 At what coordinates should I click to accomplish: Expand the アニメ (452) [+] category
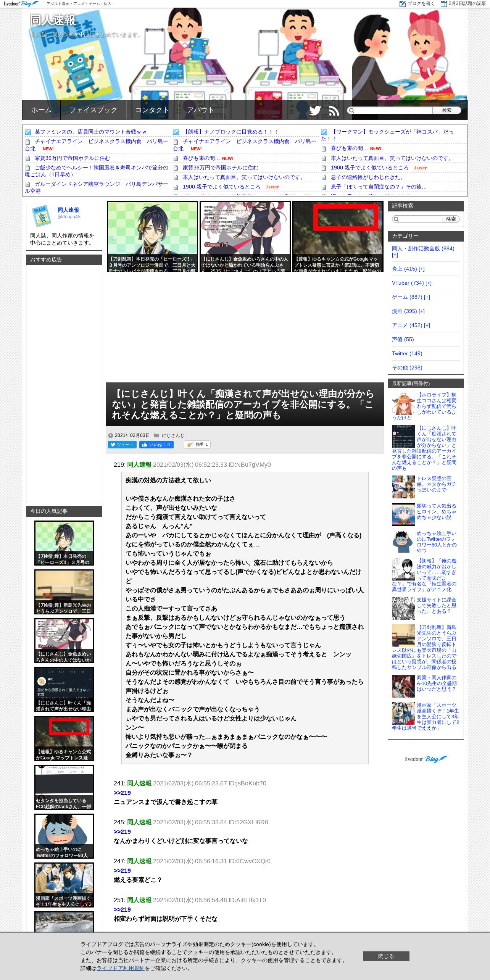point(427,325)
